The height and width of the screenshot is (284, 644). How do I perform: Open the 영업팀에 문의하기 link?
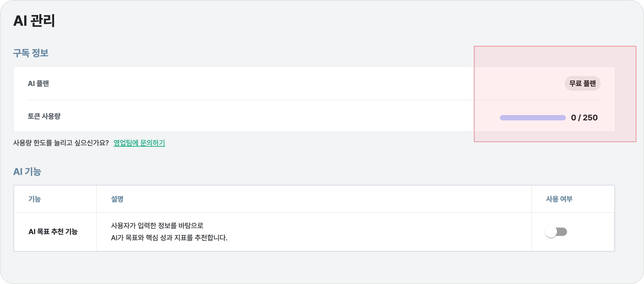point(139,143)
